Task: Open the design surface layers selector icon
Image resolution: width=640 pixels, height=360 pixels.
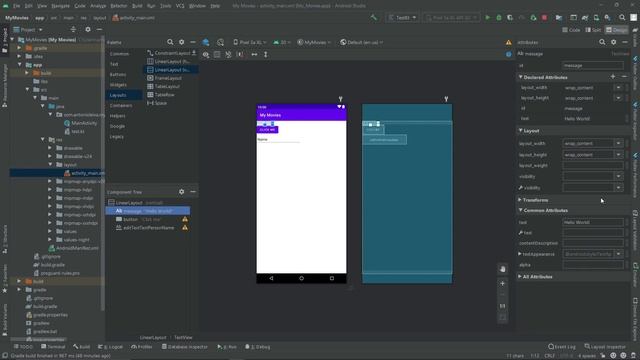Action: click(x=206, y=42)
